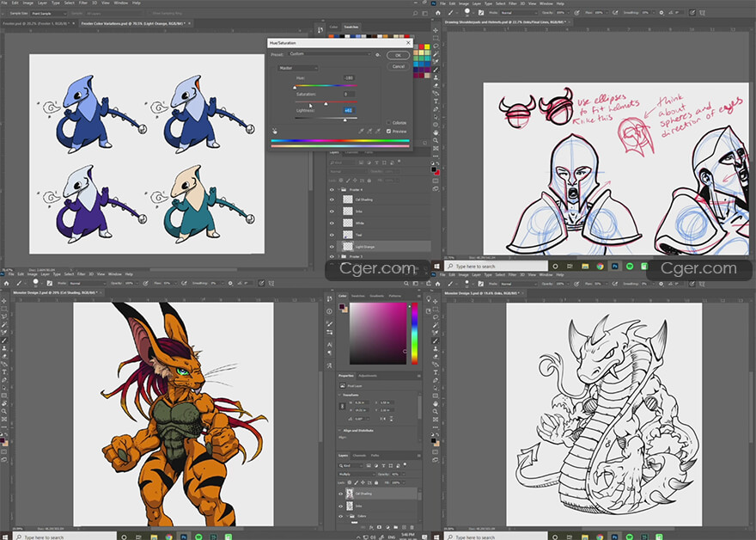Open Character panel icon in Monster Design 2 window

click(x=330, y=345)
